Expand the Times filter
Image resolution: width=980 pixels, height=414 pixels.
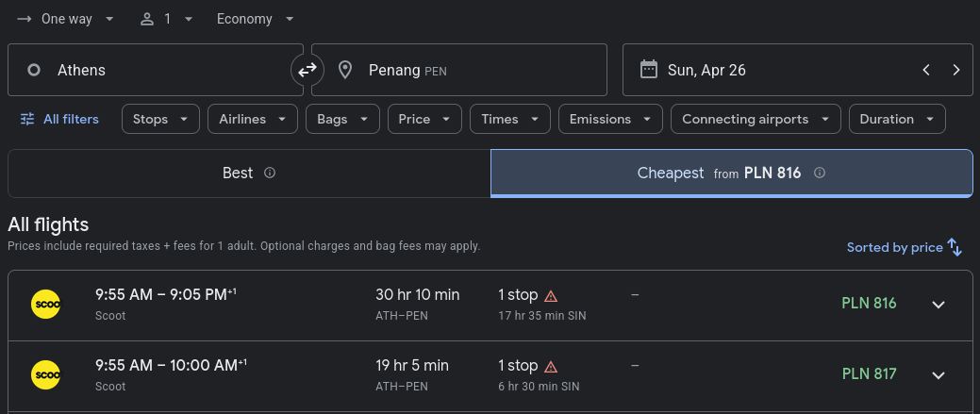click(x=510, y=119)
